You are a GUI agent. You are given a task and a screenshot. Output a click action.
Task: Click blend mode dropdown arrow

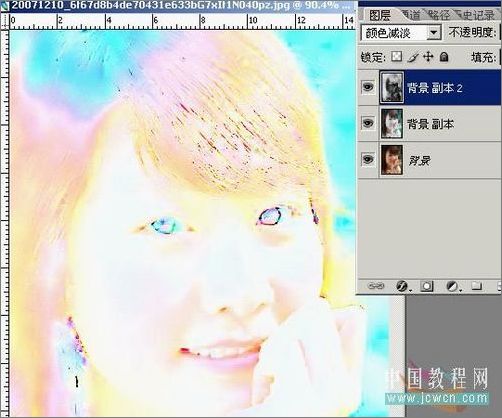coord(434,33)
